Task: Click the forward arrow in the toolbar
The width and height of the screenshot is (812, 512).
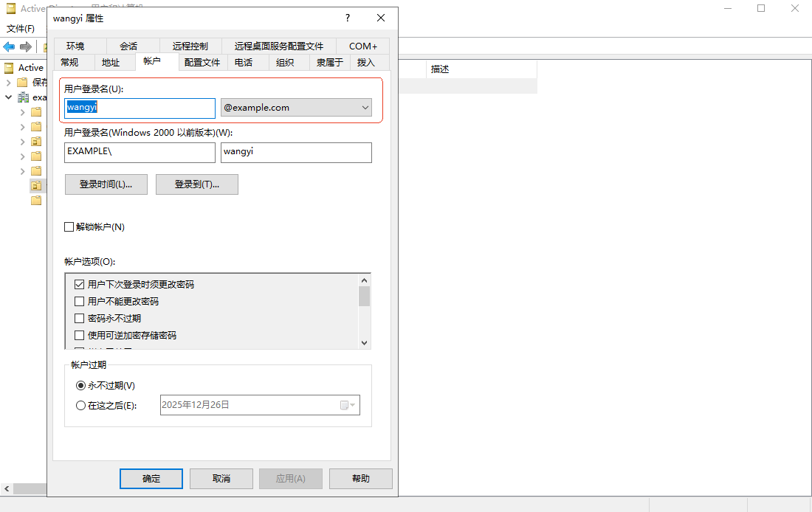Action: [25, 46]
